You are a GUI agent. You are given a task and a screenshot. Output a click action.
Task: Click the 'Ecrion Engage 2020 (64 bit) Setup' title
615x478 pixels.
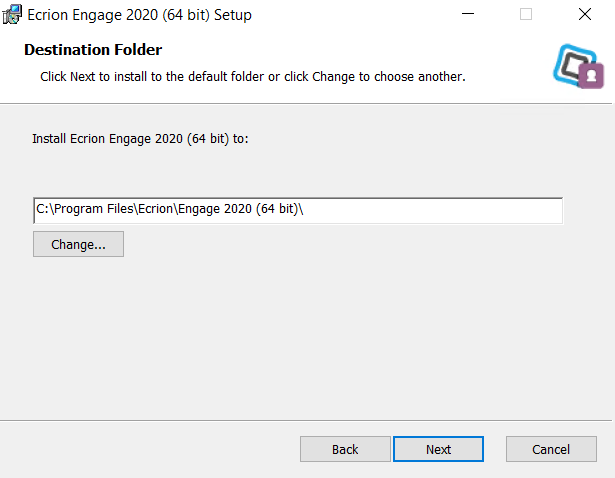click(x=139, y=15)
